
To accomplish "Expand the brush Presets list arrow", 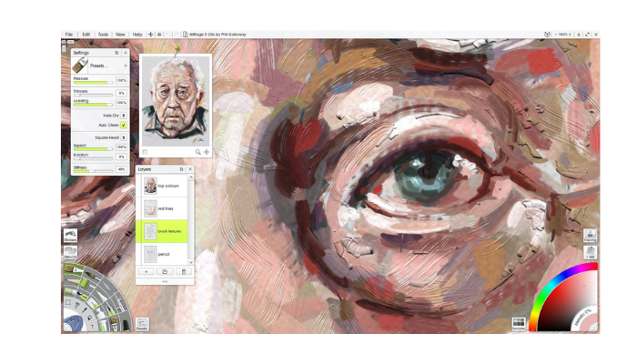I will click(x=126, y=66).
